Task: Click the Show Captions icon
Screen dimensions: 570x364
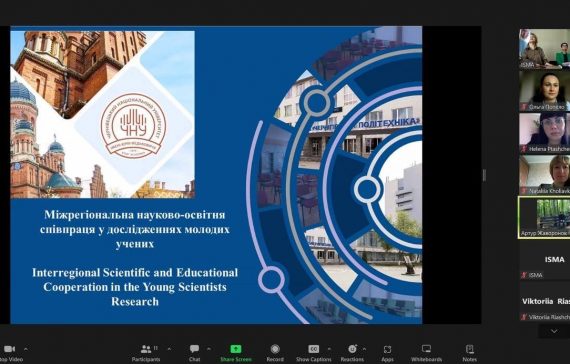Action: (313, 349)
